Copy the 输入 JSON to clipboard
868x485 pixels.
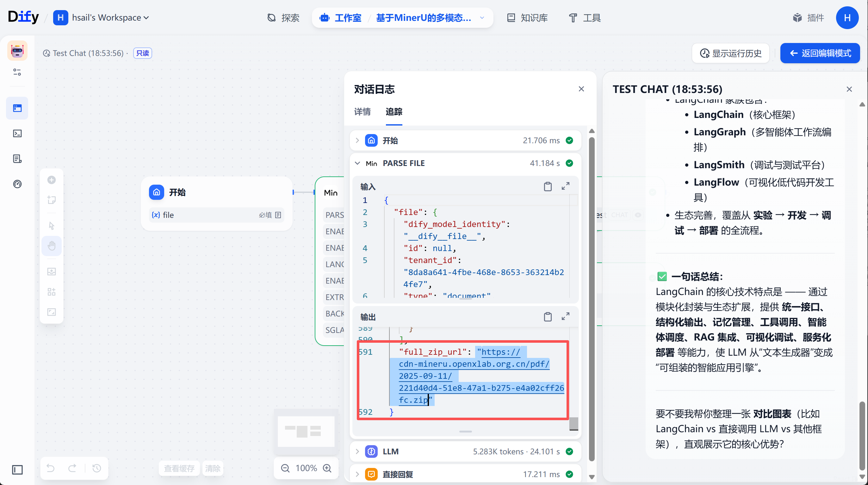pyautogui.click(x=548, y=186)
